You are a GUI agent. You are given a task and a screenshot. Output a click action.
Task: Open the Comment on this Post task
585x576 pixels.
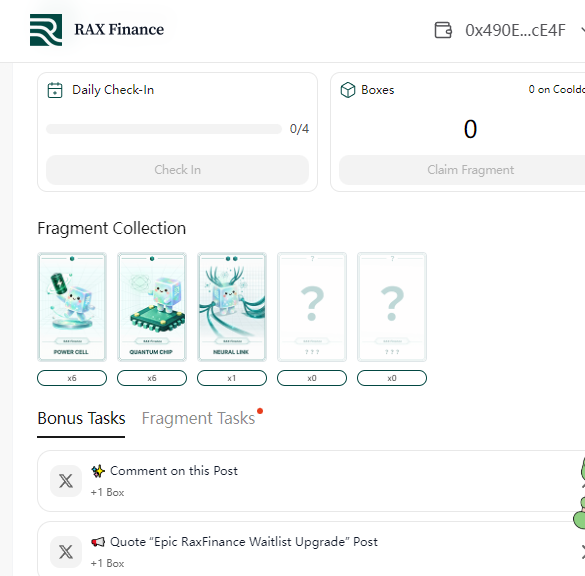pos(311,481)
